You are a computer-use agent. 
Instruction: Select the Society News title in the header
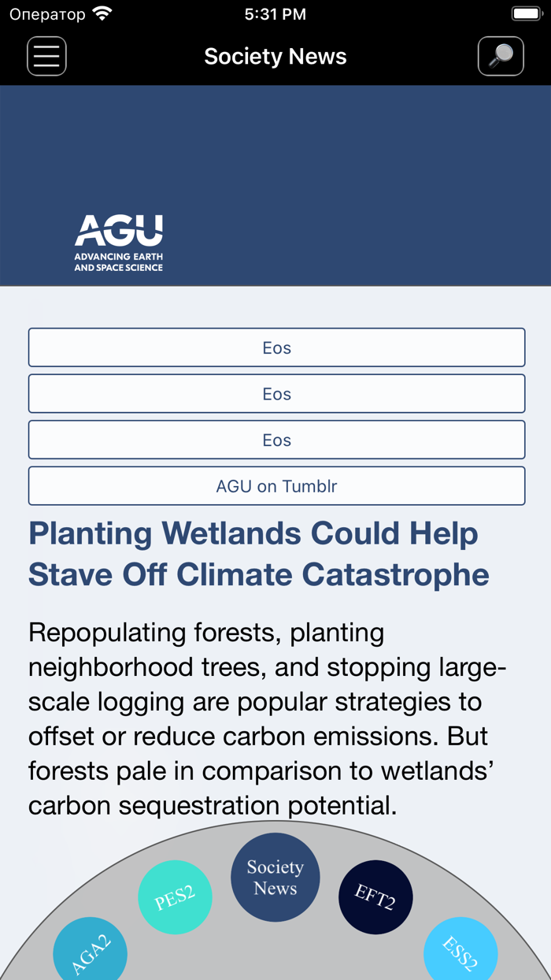click(275, 56)
